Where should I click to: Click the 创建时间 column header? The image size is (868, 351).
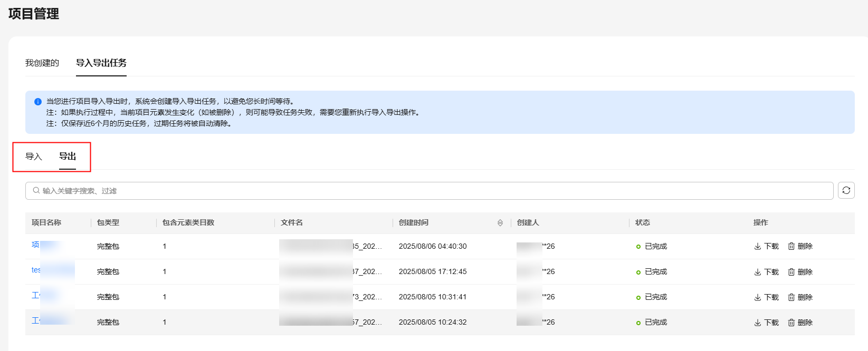[x=414, y=222]
